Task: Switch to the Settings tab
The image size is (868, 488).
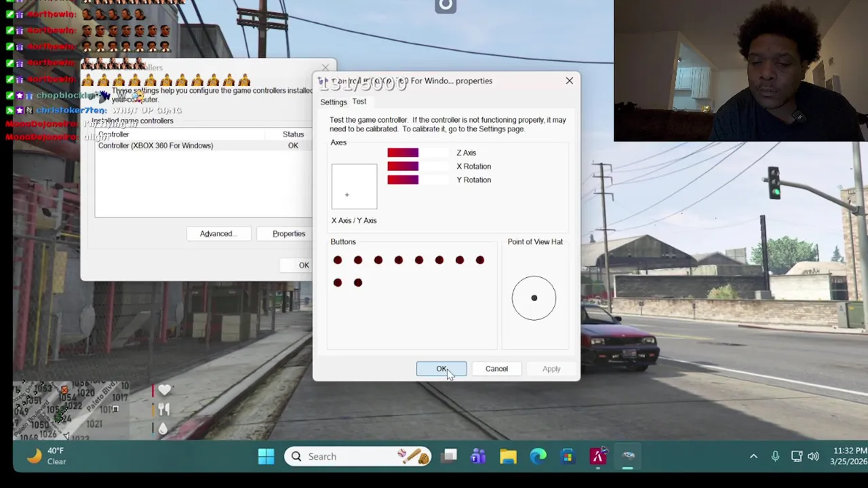Action: tap(333, 102)
